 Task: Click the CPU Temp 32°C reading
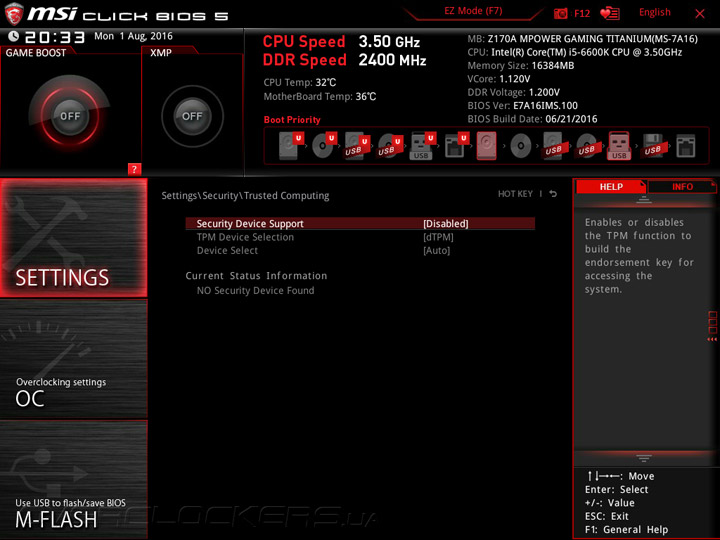[299, 83]
